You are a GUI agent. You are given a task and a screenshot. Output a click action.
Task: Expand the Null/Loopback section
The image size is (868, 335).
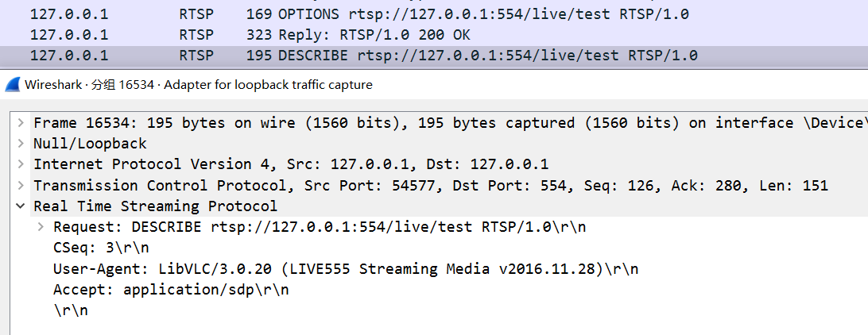21,144
